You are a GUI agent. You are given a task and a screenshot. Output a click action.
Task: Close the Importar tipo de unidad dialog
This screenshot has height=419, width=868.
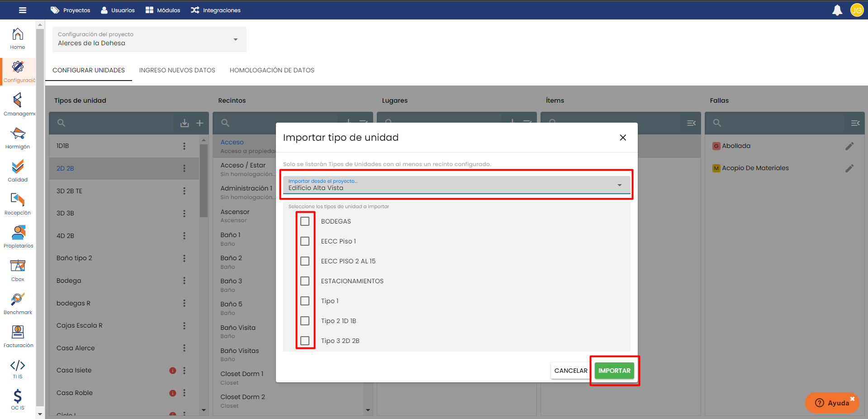(x=623, y=138)
